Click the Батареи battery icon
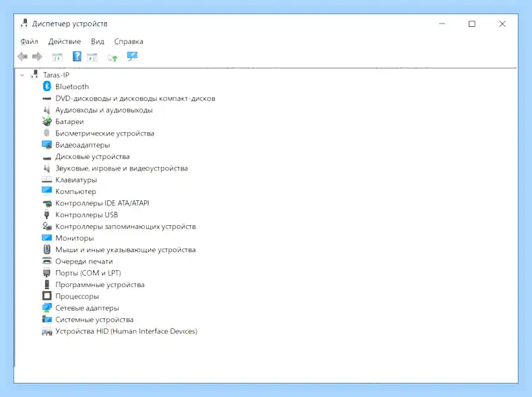The height and width of the screenshot is (397, 532). pos(47,121)
